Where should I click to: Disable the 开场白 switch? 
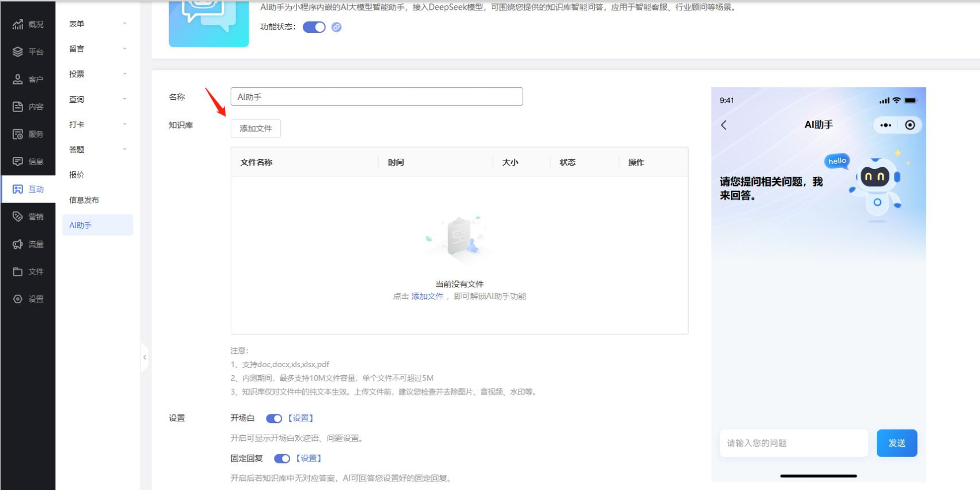273,418
